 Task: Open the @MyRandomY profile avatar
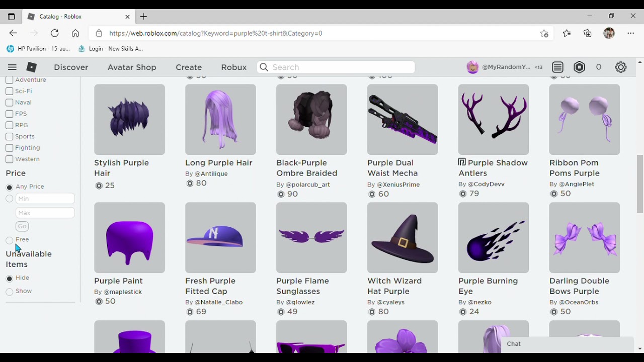[x=472, y=67]
